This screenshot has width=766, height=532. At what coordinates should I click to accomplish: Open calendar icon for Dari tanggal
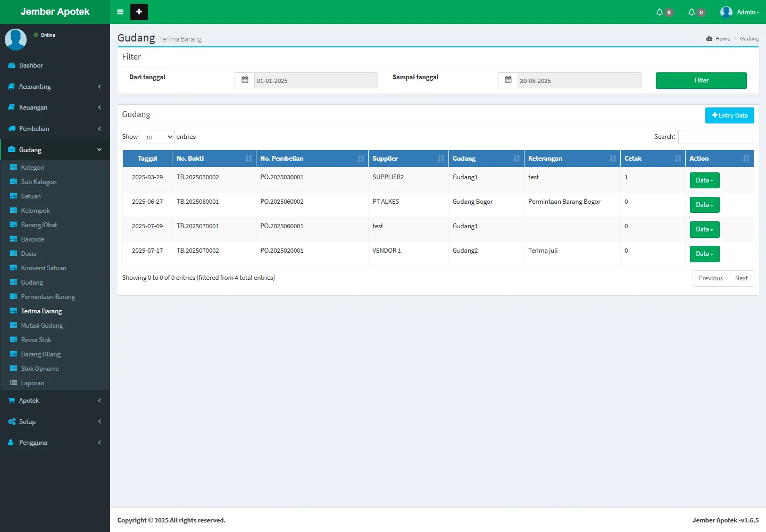click(x=245, y=80)
